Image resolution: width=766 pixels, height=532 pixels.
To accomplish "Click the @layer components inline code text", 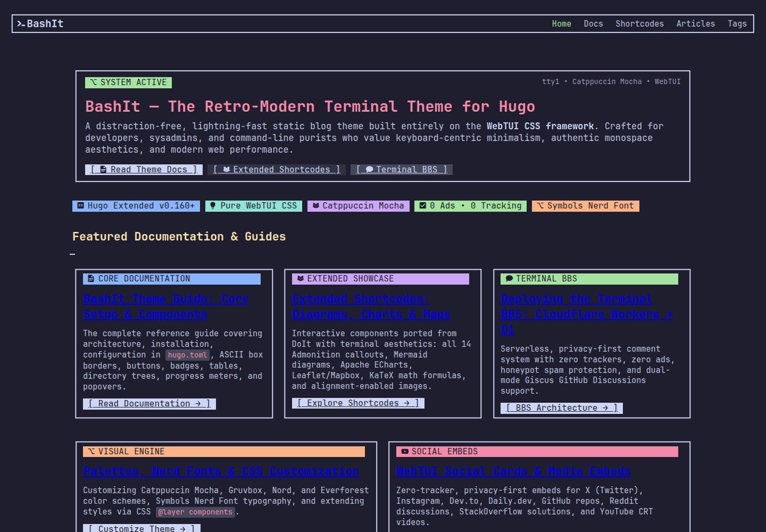I will (195, 512).
